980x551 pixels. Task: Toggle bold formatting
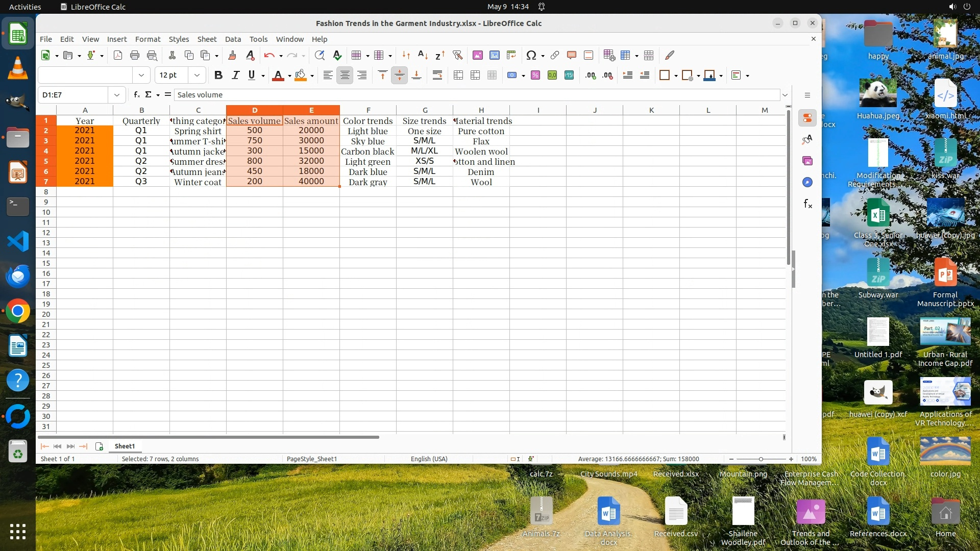tap(218, 76)
